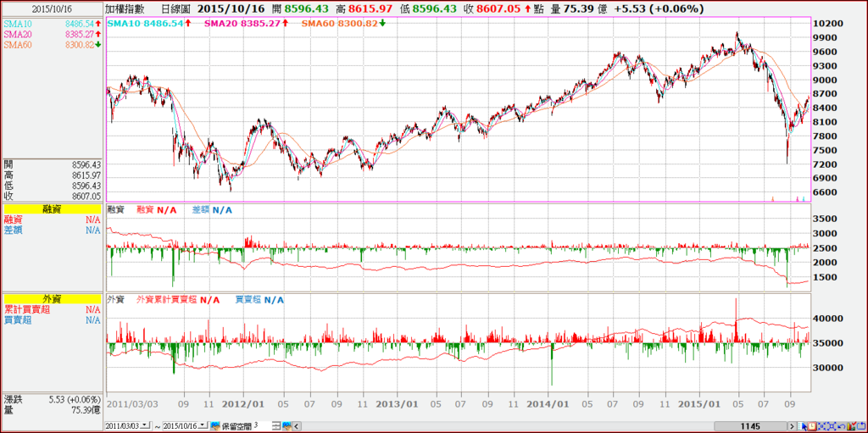Click the 買賣超 N/A legend in foreign chart
Screen dimensions: 868x433
point(259,300)
